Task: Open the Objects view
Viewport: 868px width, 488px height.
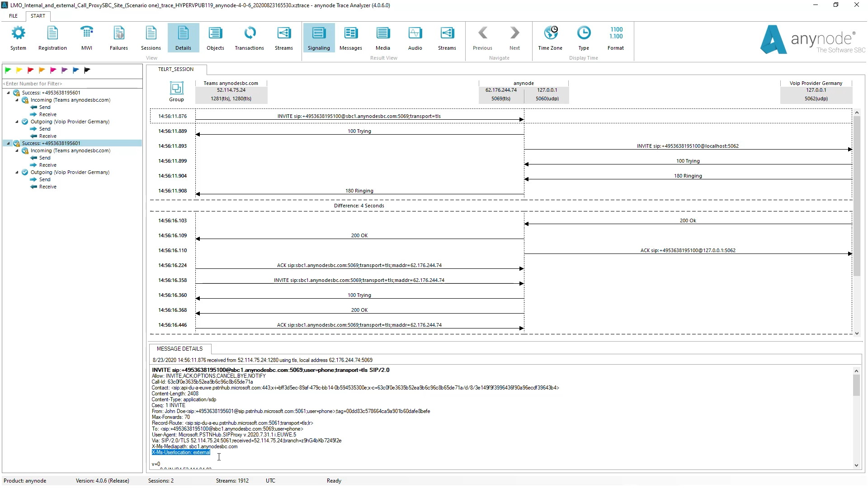Action: (x=215, y=38)
